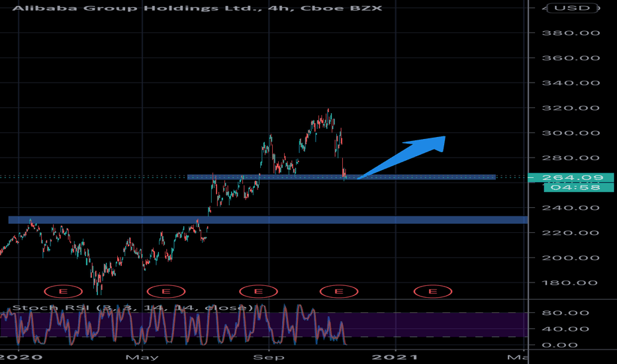617x364 pixels.
Task: Click the Alibaba Group Holdings chart title
Action: point(197,8)
